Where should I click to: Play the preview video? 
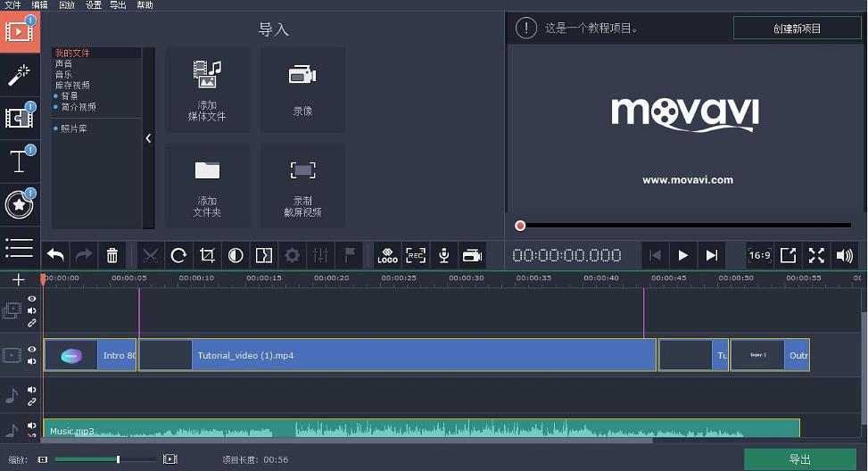click(x=683, y=255)
